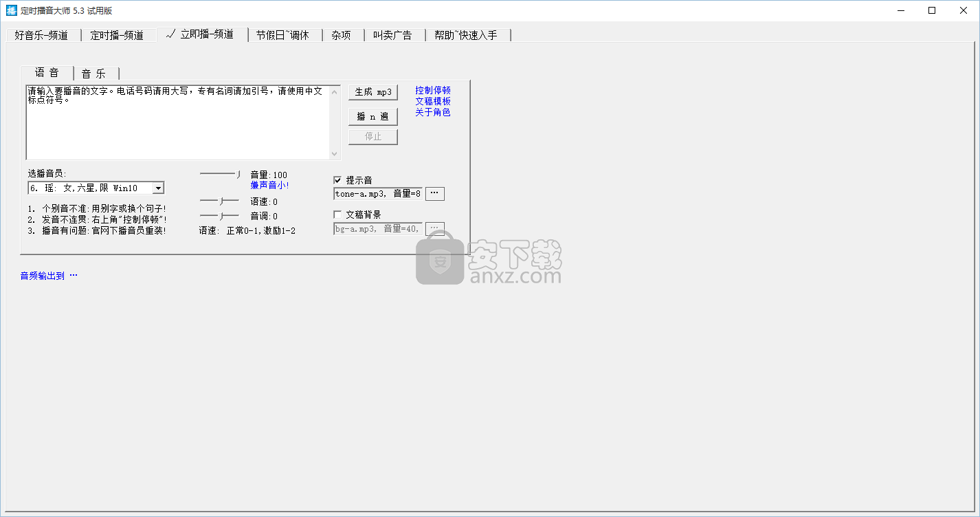Maximize the 定时播音大师 window

[x=932, y=10]
